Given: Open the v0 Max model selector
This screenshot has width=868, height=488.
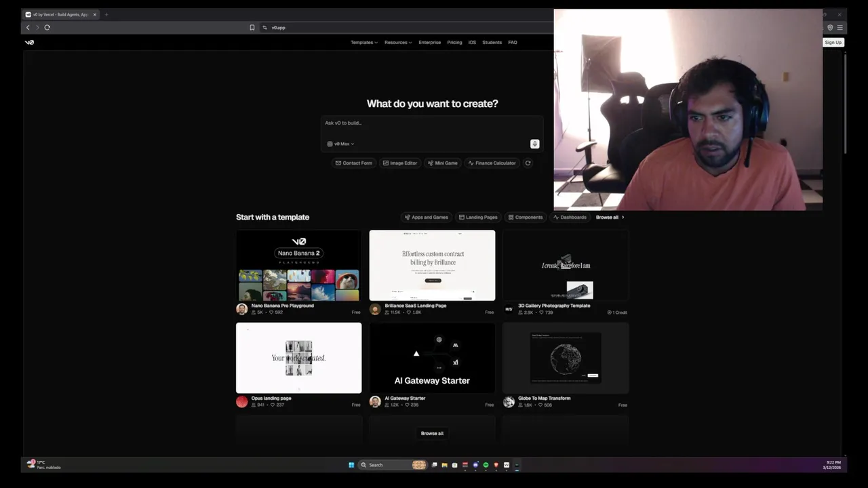Looking at the screenshot, I should pyautogui.click(x=340, y=144).
